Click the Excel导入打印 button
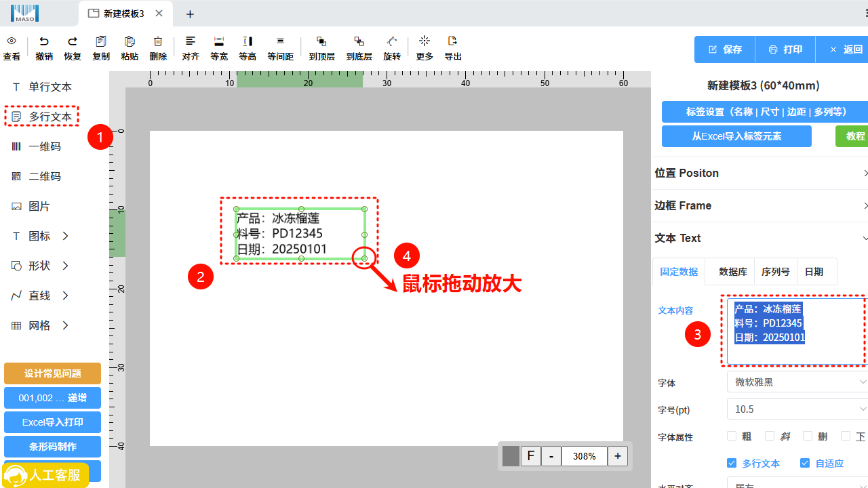868x488 pixels. coord(52,422)
